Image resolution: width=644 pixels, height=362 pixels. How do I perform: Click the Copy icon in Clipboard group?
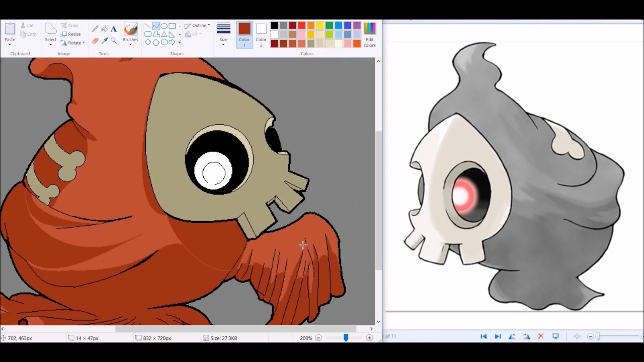[x=23, y=34]
